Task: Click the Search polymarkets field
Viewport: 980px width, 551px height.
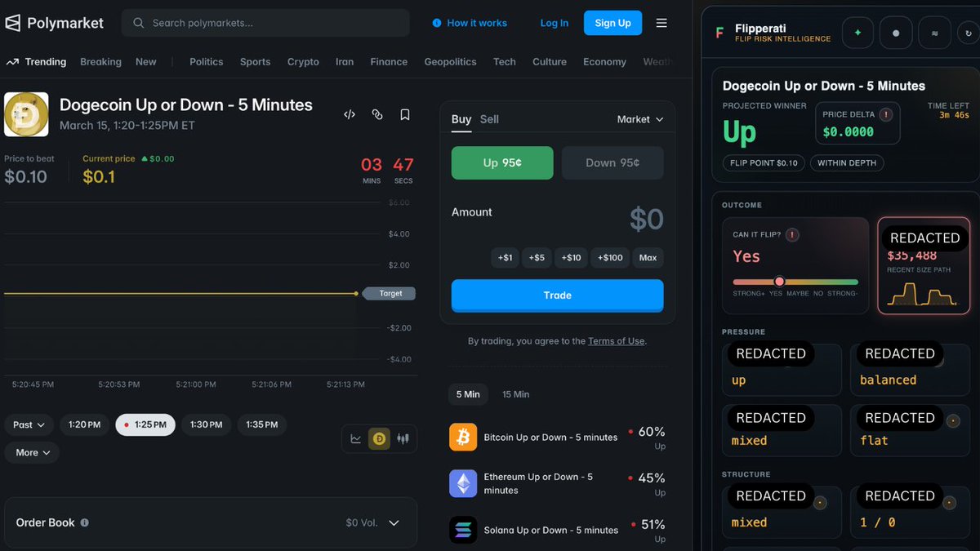Action: point(265,23)
